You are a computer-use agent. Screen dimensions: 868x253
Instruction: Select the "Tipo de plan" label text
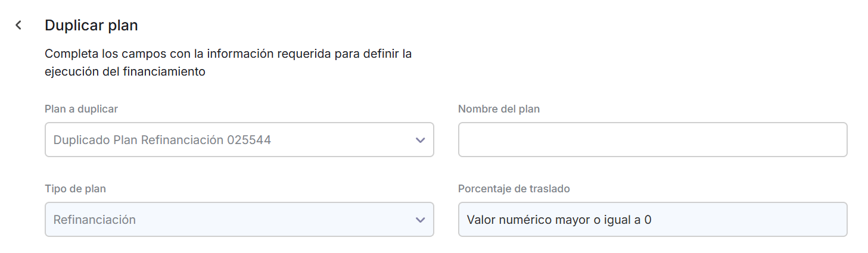(75, 189)
